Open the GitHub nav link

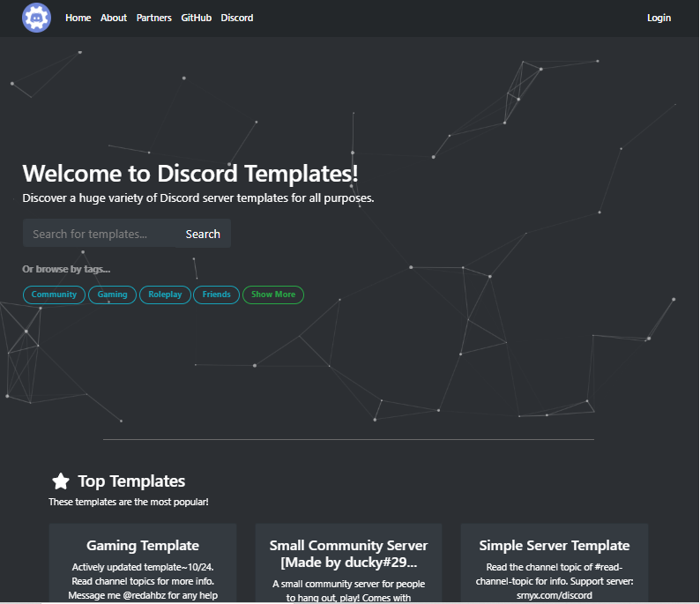[196, 18]
